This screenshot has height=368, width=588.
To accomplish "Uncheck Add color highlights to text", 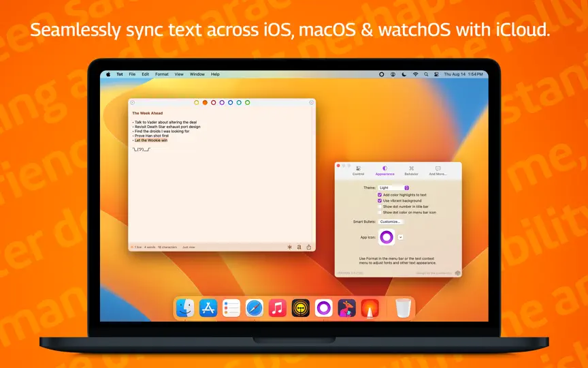I will pyautogui.click(x=380, y=195).
